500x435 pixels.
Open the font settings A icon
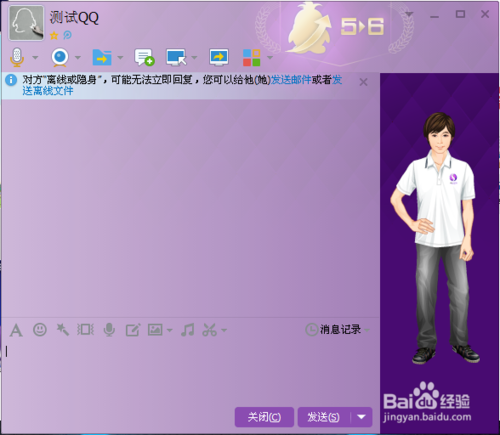point(16,330)
